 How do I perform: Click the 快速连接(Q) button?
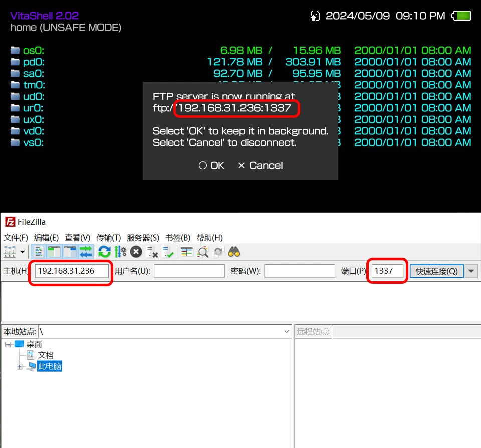pos(436,271)
